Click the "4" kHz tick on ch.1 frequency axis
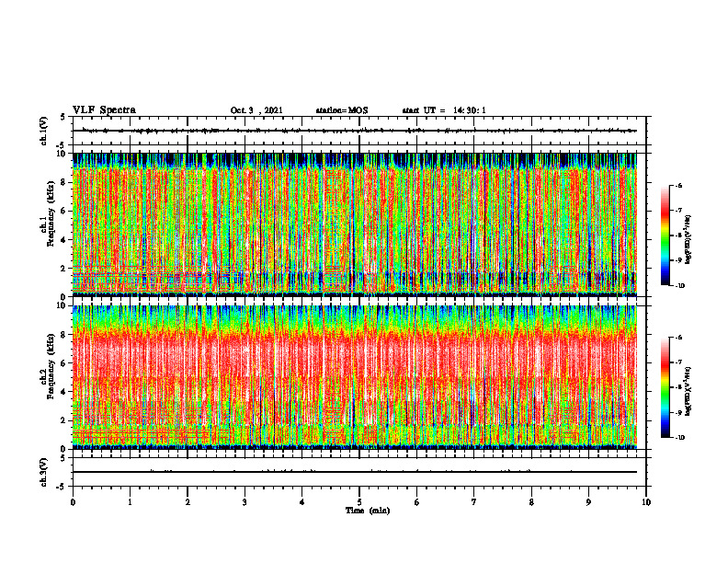 (64, 240)
